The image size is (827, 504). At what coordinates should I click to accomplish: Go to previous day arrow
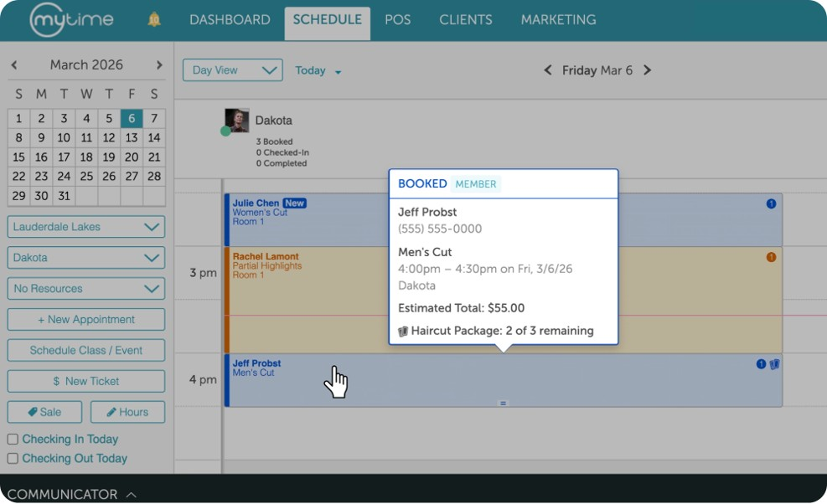(x=548, y=70)
